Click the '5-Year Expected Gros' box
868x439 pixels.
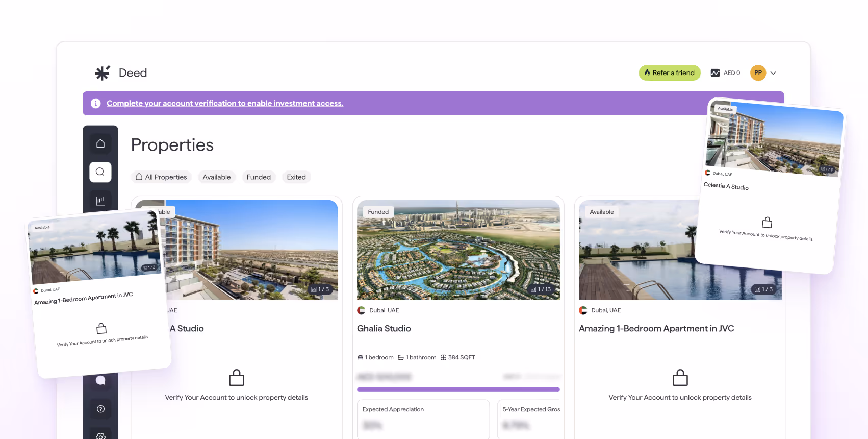tap(529, 419)
